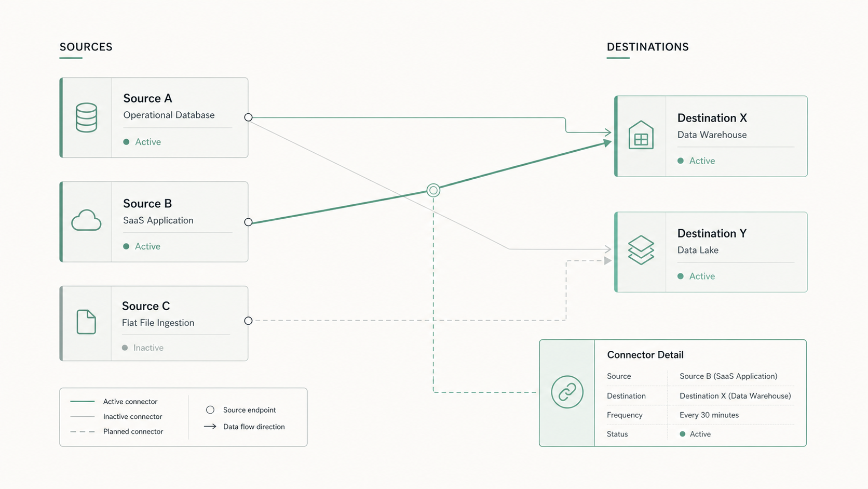The height and width of the screenshot is (489, 868).
Task: Click Destination Y Active status dot
Action: [681, 276]
